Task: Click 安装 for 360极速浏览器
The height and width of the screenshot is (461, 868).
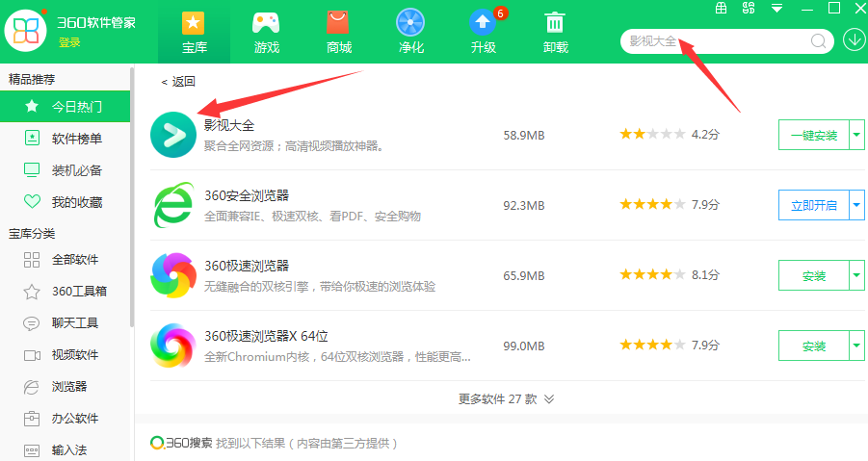Action: (x=814, y=275)
